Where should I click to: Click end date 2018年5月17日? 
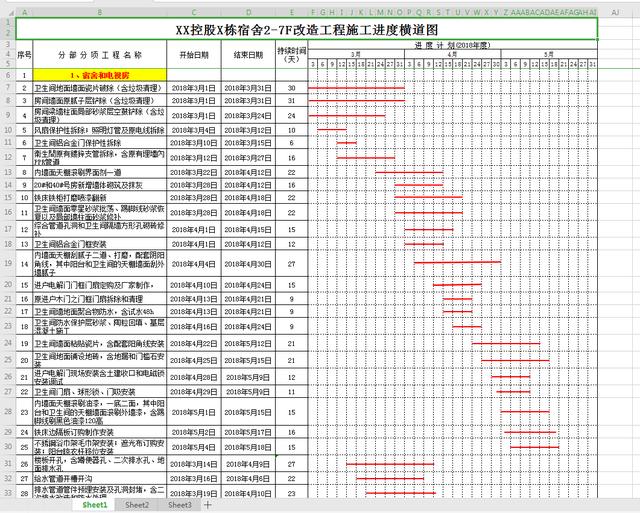tap(249, 432)
